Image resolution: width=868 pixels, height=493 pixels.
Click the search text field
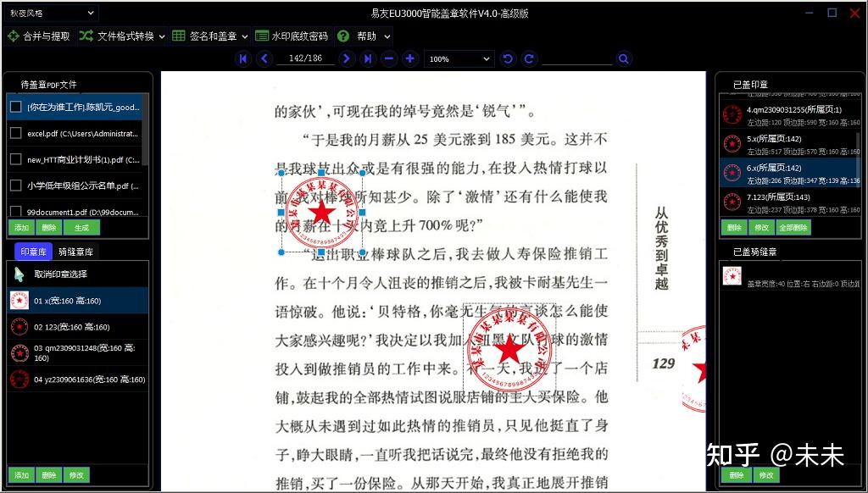[x=576, y=58]
